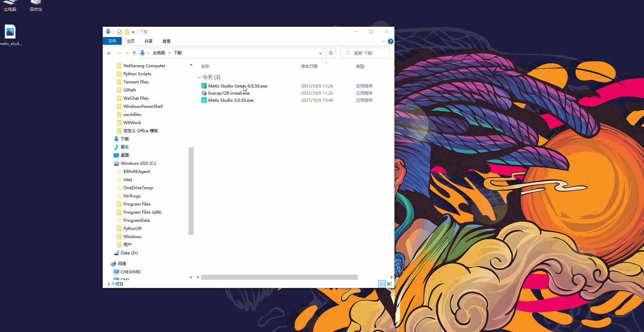Screen dimensions: 644x332
Task: Select 桌面 in navigation pane
Action: coord(125,155)
